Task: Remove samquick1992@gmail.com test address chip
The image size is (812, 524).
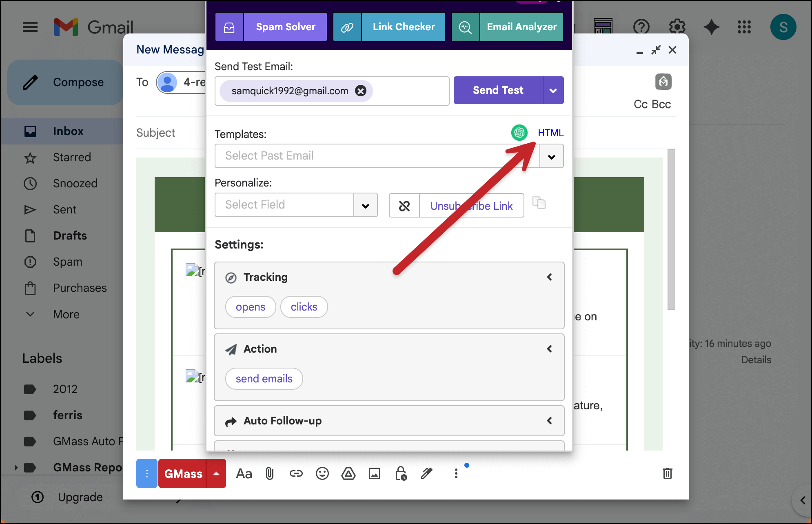Action: (360, 91)
